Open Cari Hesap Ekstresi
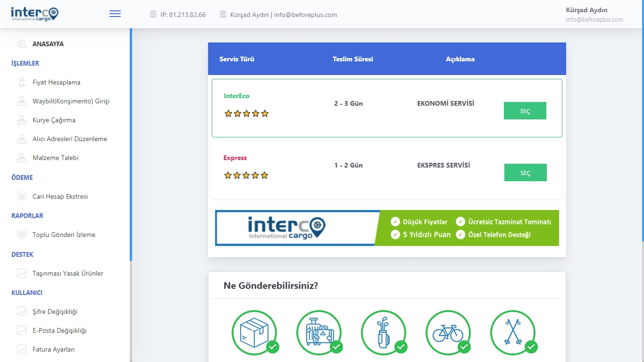 (x=60, y=196)
